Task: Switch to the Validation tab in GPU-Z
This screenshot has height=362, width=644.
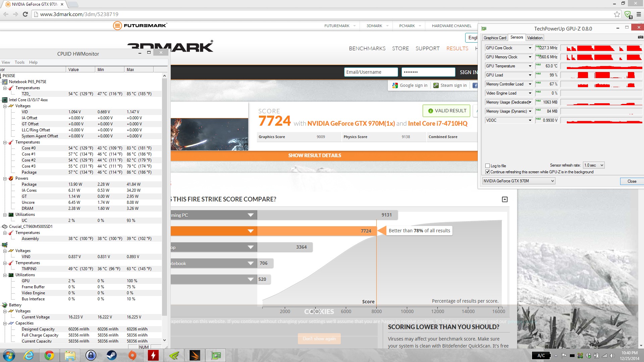Action: tap(535, 38)
